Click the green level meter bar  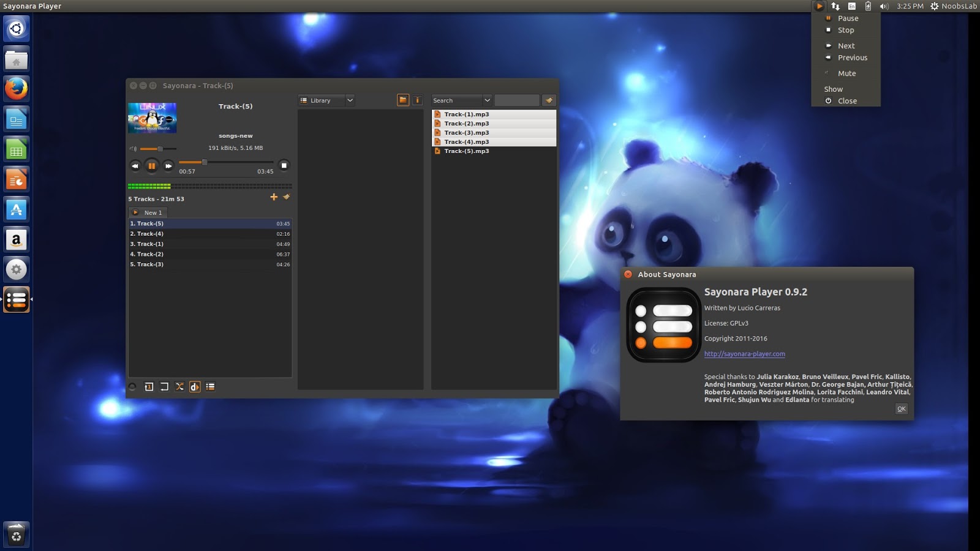210,186
